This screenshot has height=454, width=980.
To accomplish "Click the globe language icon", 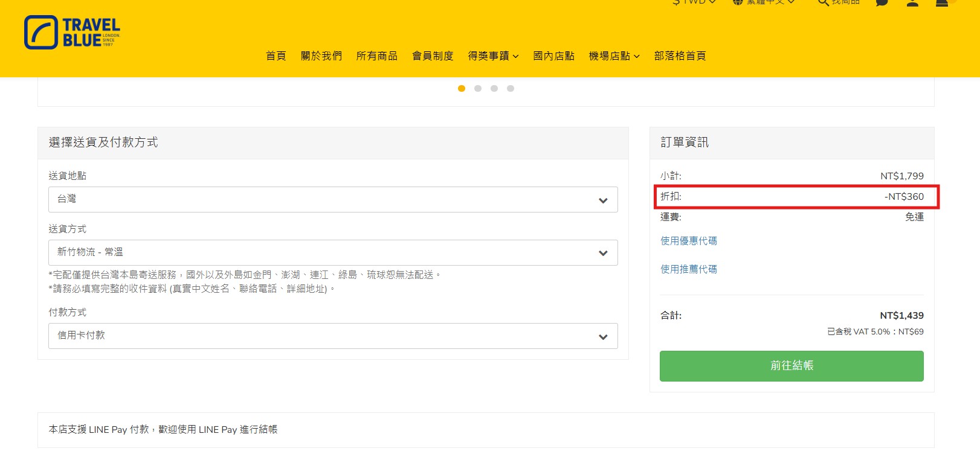I will tap(738, 2).
